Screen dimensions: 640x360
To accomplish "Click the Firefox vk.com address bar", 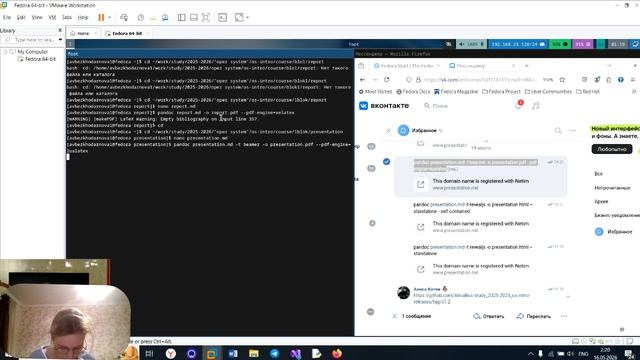I will coord(479,80).
